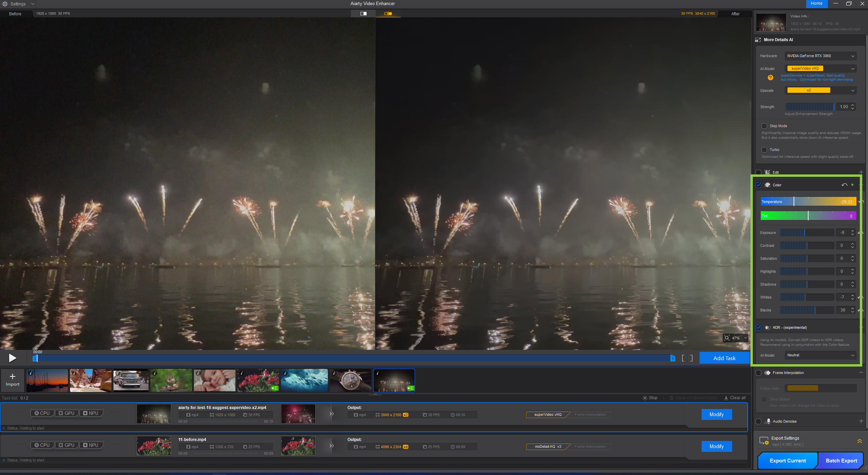Click the Batch Export button
The height and width of the screenshot is (475, 868).
tap(841, 461)
